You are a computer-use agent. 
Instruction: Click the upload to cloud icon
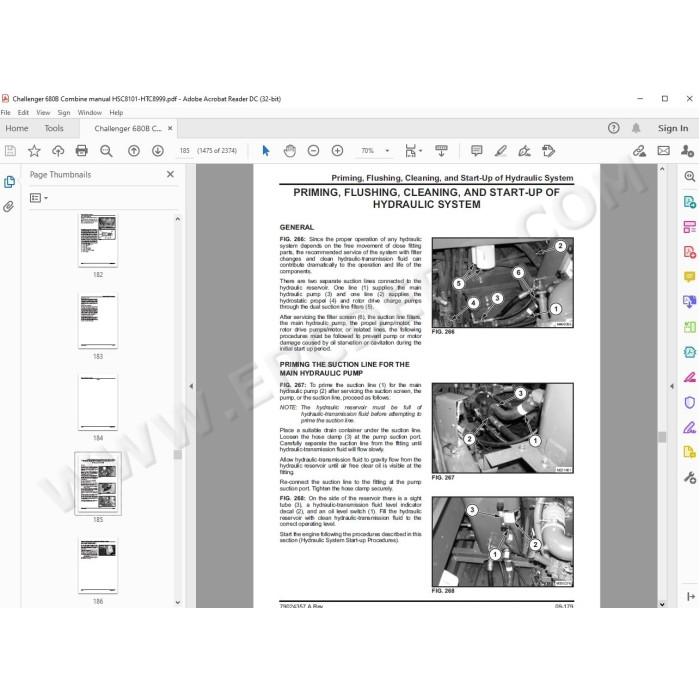pyautogui.click(x=58, y=151)
